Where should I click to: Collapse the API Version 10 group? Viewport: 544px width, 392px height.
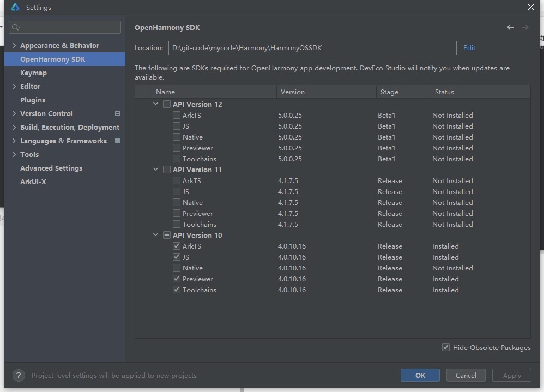pyautogui.click(x=156, y=235)
